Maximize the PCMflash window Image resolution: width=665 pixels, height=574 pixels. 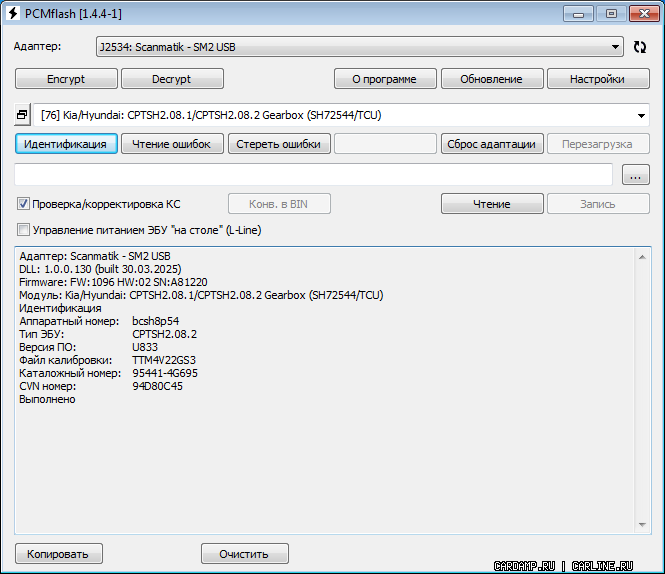click(x=611, y=14)
